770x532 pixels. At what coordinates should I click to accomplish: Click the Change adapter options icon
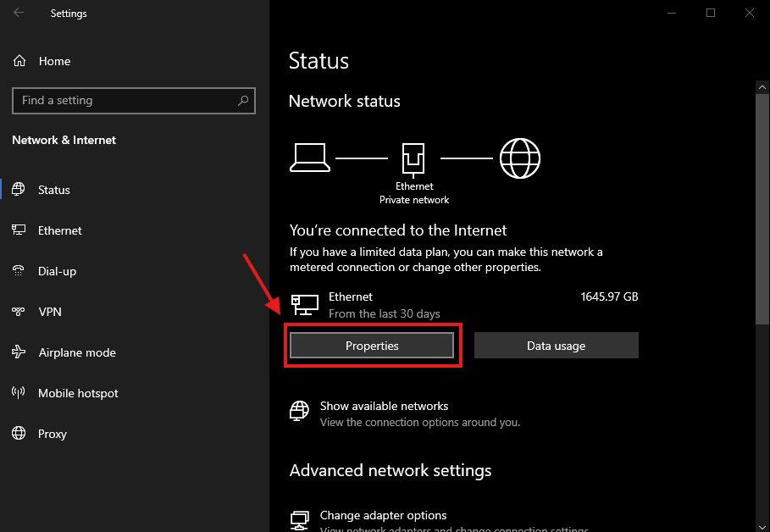[x=299, y=520]
